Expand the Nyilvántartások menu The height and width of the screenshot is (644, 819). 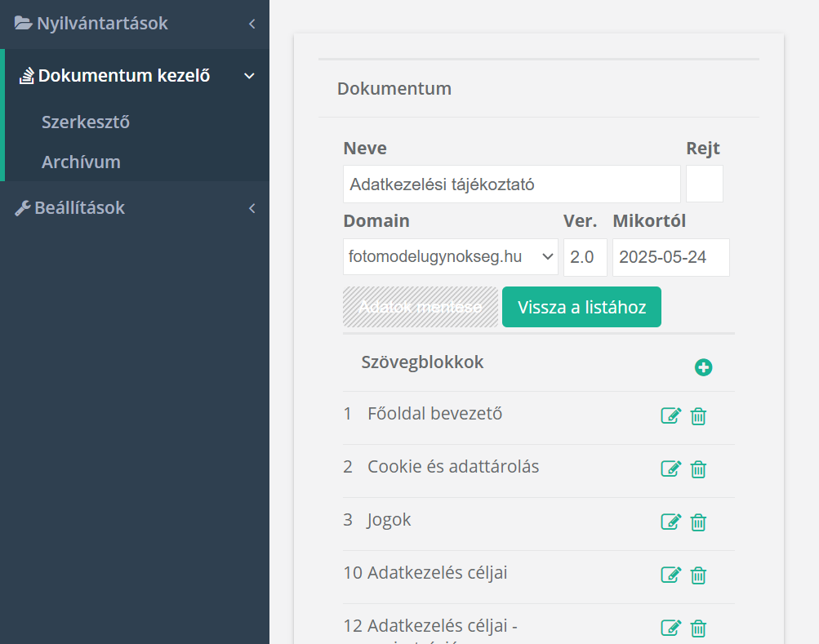pos(135,24)
